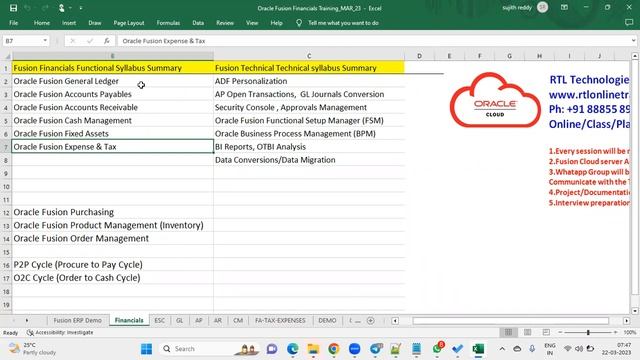Click the zoom in plus button
This screenshot has height=360, width=640.
(x=616, y=332)
